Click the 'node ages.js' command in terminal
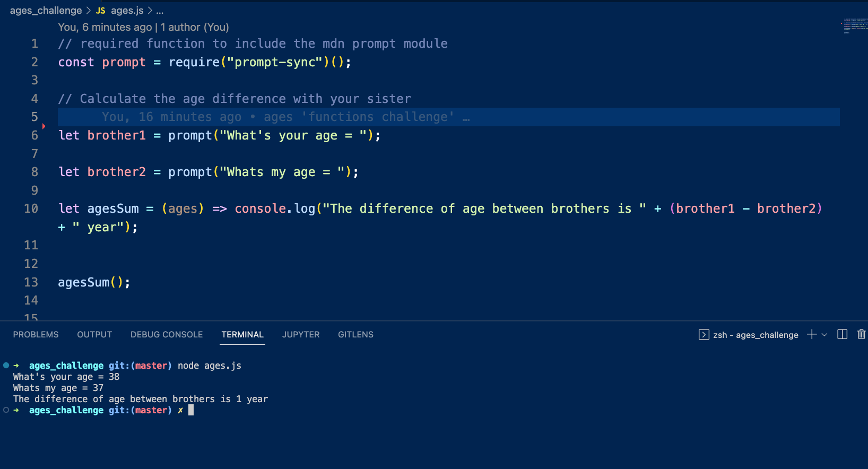The height and width of the screenshot is (469, 868). point(210,366)
